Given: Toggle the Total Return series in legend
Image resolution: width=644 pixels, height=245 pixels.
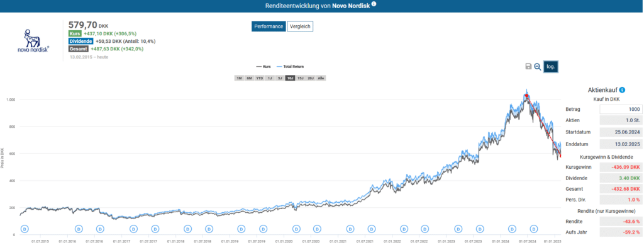Looking at the screenshot, I should tap(290, 66).
